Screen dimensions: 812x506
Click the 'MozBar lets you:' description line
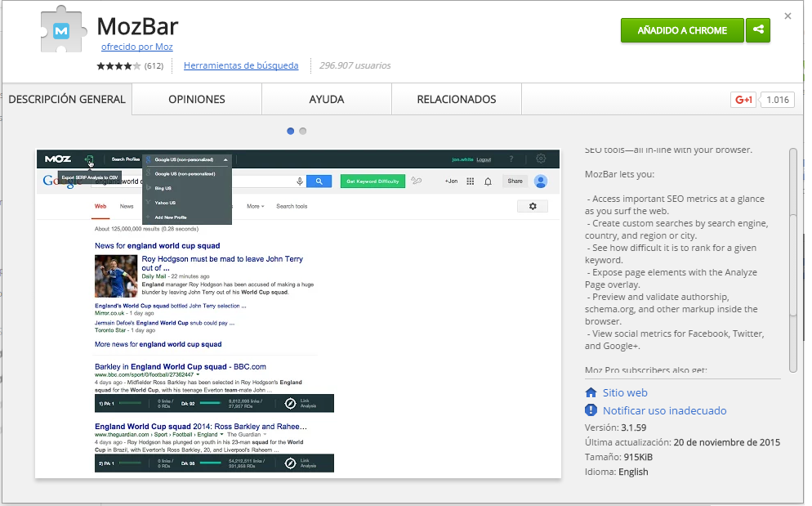(619, 174)
